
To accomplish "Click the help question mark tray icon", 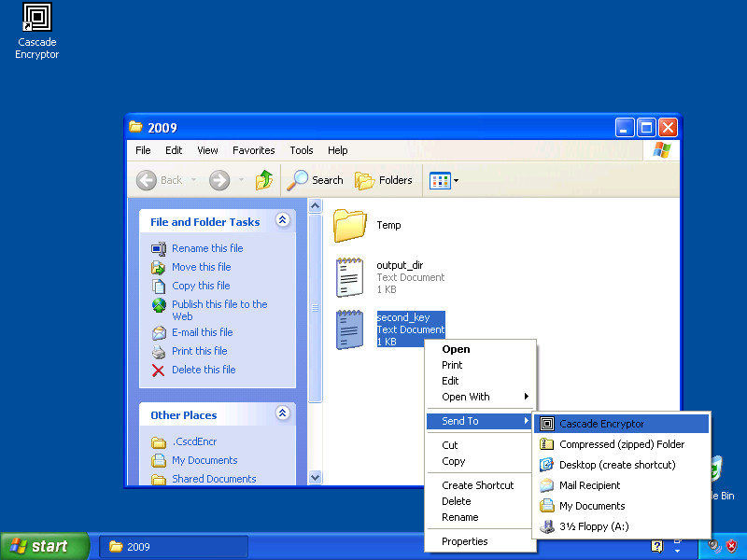I will click(656, 546).
